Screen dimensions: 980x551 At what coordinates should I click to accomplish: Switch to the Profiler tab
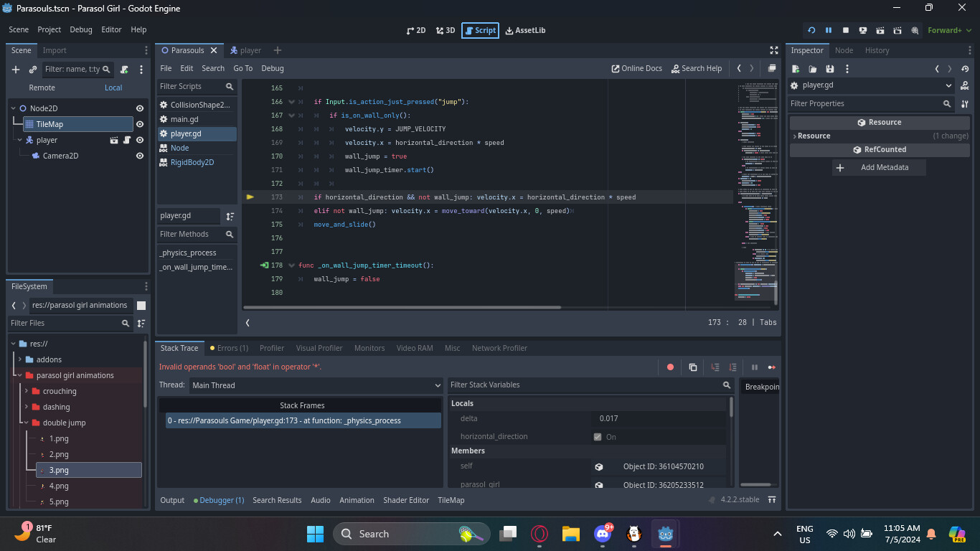tap(272, 348)
